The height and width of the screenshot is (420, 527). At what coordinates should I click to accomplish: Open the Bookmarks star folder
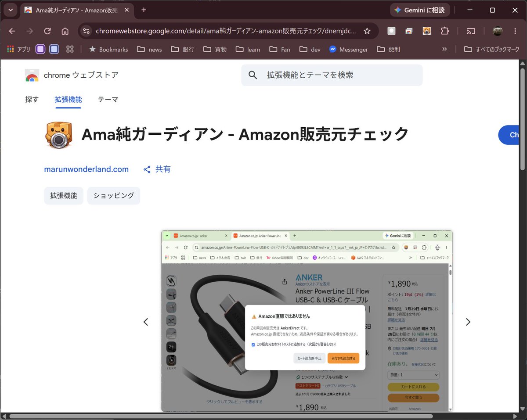coord(108,49)
